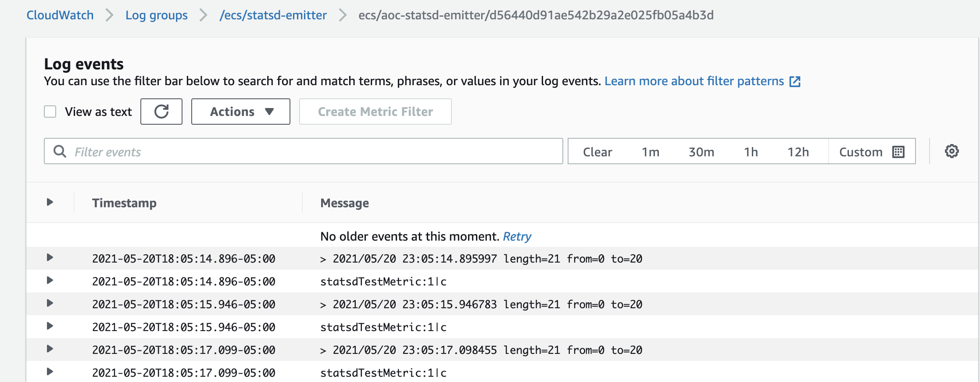Viewport: 980px width, 382px height.
Task: Click the refresh log events icon
Action: point(161,112)
